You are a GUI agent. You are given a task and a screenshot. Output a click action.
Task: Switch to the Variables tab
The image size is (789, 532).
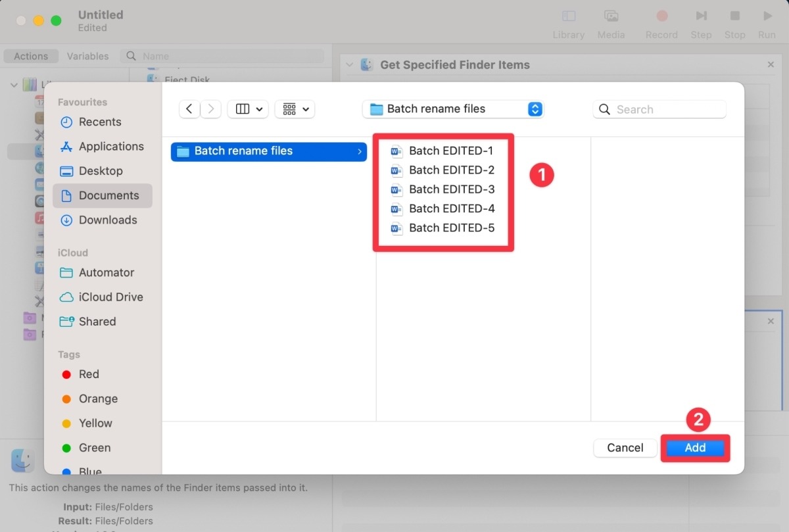pos(87,56)
